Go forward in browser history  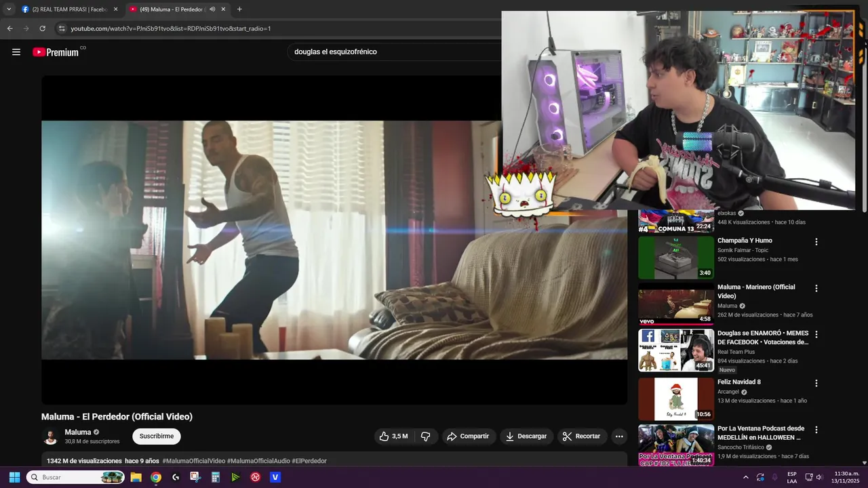click(x=26, y=28)
